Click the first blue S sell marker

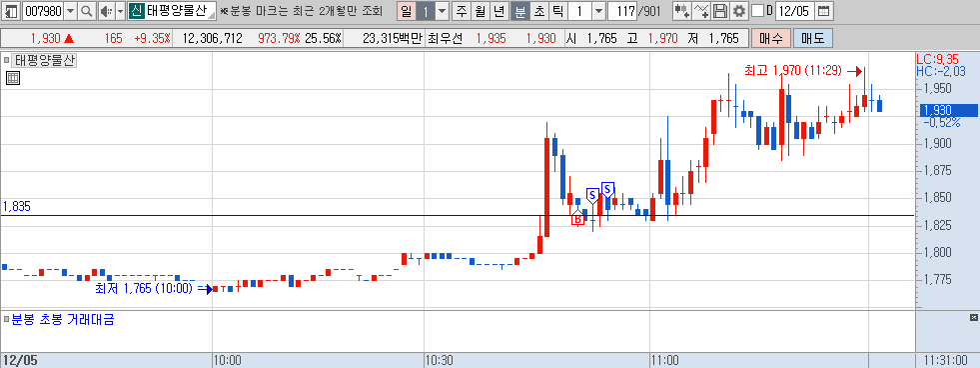coord(591,195)
